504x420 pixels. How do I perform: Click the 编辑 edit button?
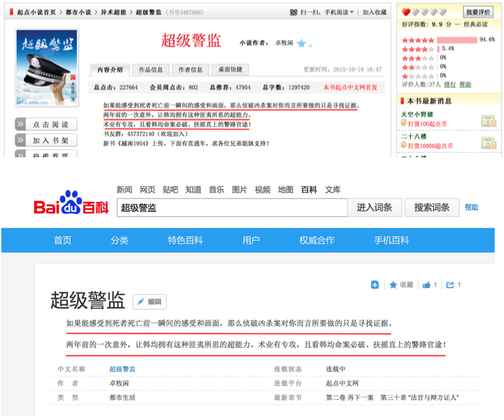[150, 302]
